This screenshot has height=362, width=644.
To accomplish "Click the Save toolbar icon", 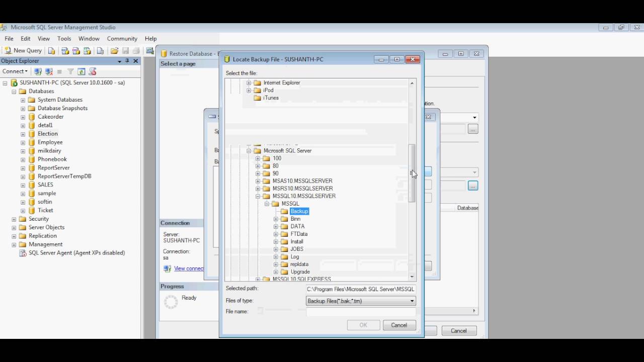I will click(125, 50).
